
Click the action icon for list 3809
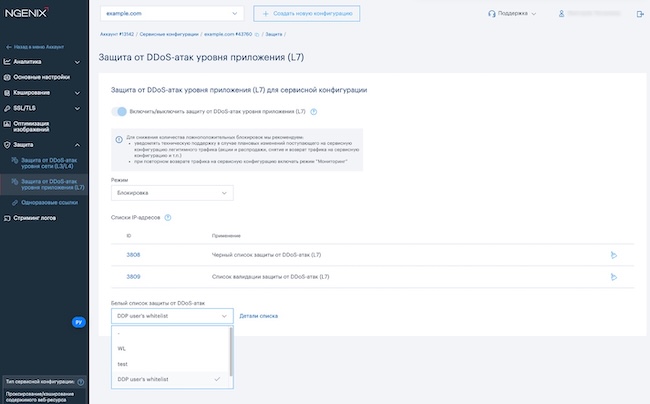coord(614,275)
